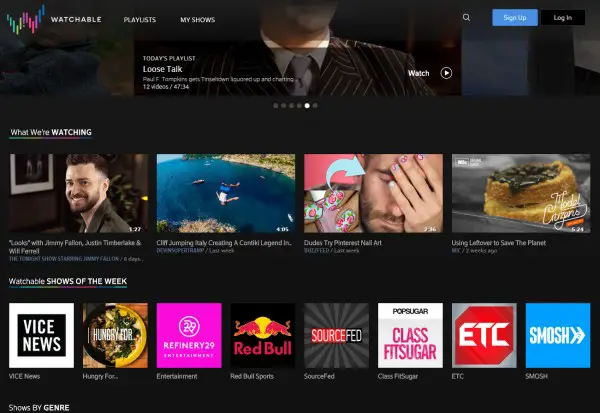Click the Hungry For.. label
Screen dimensions: 600x413
100,376
